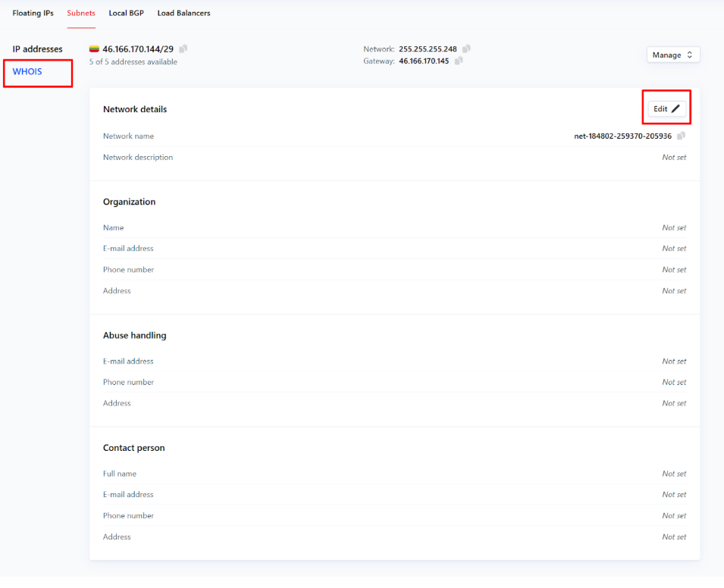The image size is (724, 588).
Task: Click the network name net-184802-259370-205936
Action: pyautogui.click(x=622, y=136)
